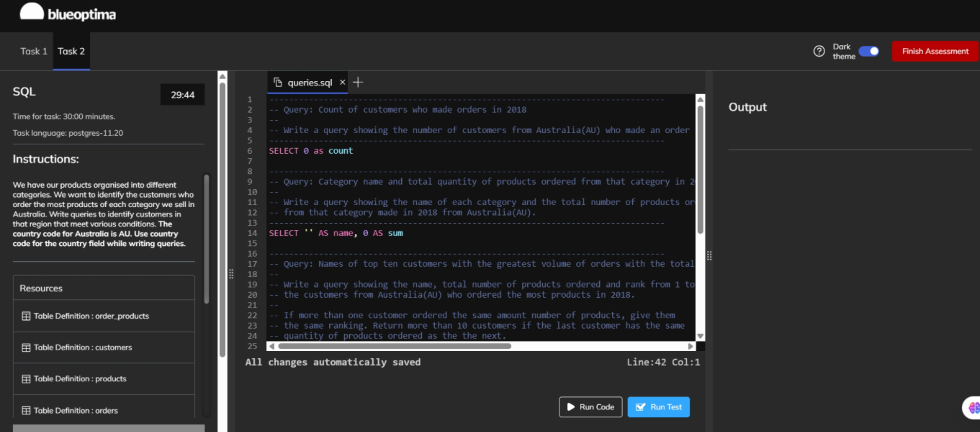Open the AI assistant brain icon
980x432 pixels.
point(974,408)
